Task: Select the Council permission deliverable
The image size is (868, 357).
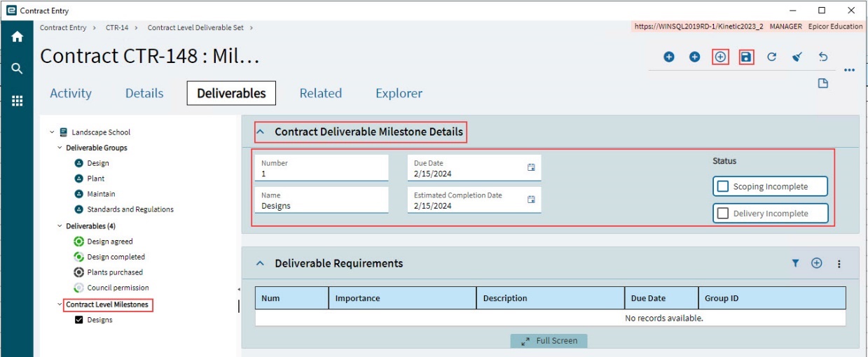Action: tap(118, 288)
